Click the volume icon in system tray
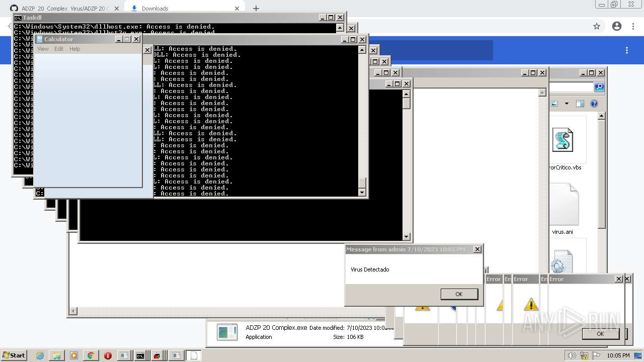This screenshot has width=644, height=362. pyautogui.click(x=572, y=355)
